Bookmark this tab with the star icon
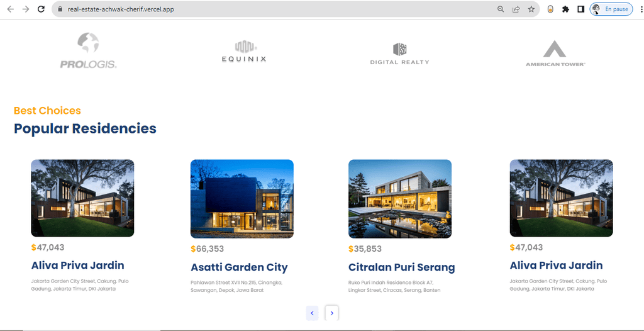Image resolution: width=644 pixels, height=331 pixels. click(531, 9)
